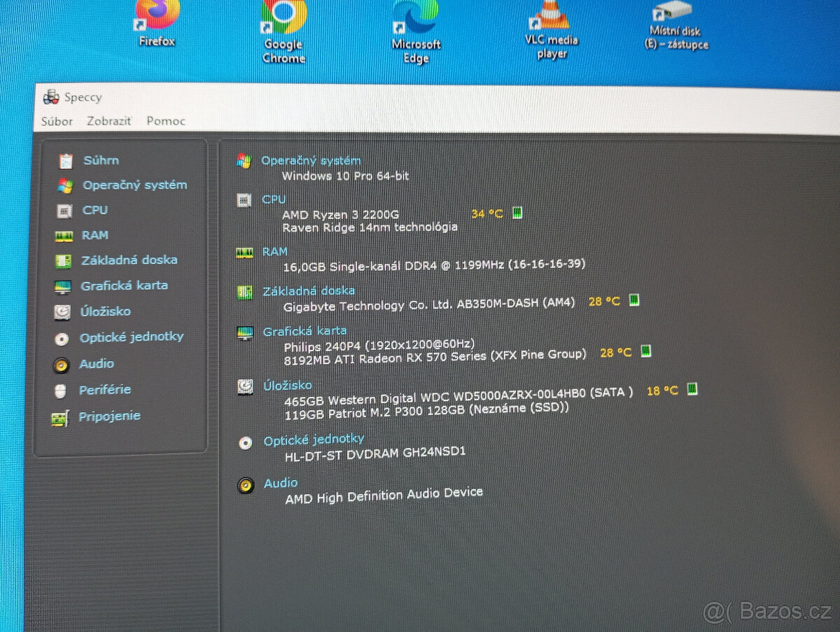Screen dimensions: 840x632
Task: Open the Súbor menu
Action: click(56, 121)
